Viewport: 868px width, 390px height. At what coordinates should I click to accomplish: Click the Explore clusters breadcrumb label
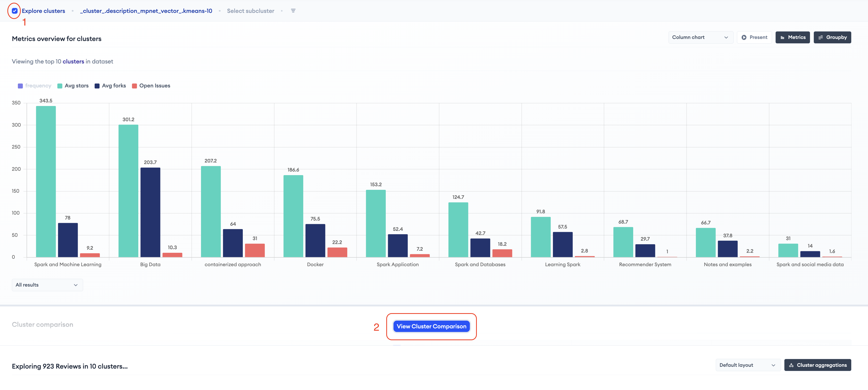[x=43, y=11]
